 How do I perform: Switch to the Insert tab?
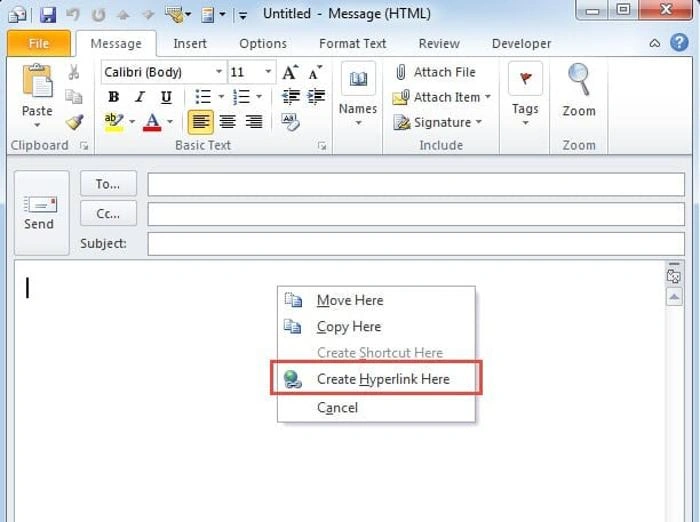[x=190, y=43]
